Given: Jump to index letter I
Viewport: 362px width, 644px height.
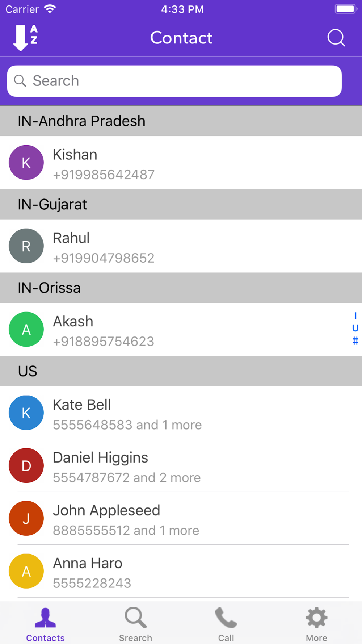Looking at the screenshot, I should point(355,316).
